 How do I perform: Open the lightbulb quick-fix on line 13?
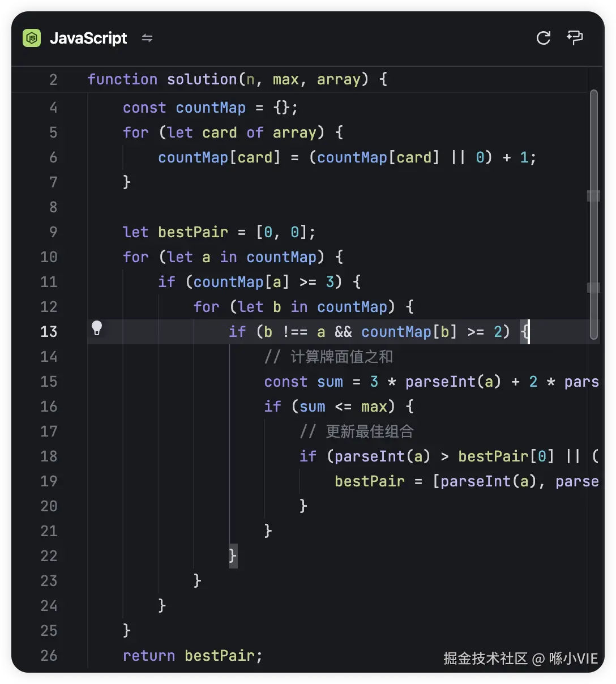point(97,328)
